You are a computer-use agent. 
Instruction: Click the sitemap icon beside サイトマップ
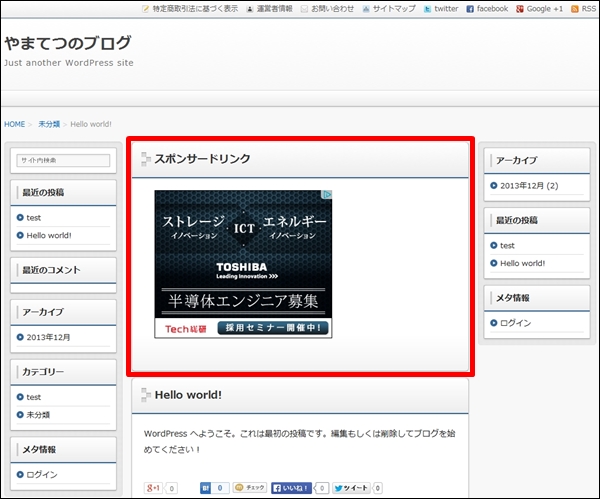coord(366,9)
